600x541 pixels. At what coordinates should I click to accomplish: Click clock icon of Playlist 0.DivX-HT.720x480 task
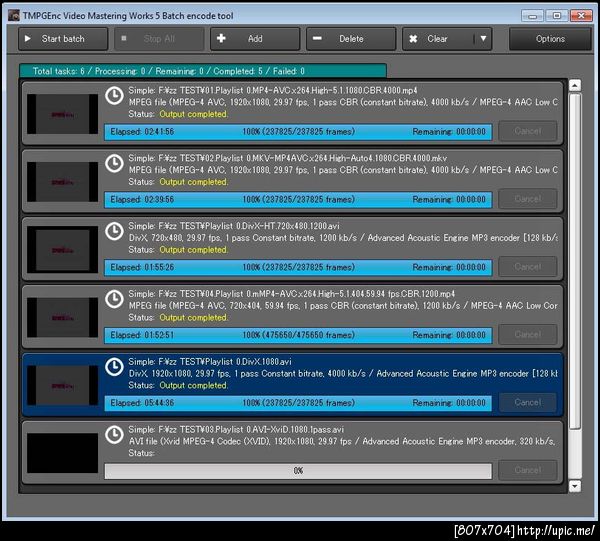point(114,231)
